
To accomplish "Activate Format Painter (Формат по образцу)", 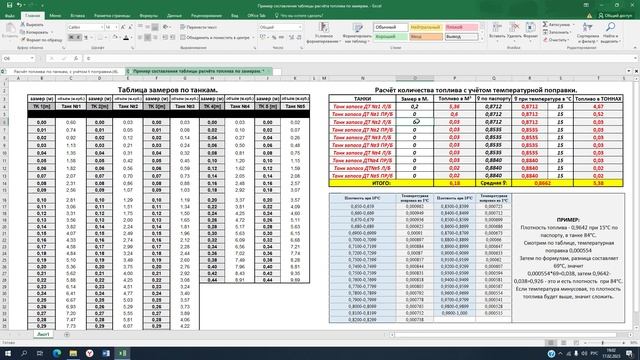I will [x=41, y=40].
